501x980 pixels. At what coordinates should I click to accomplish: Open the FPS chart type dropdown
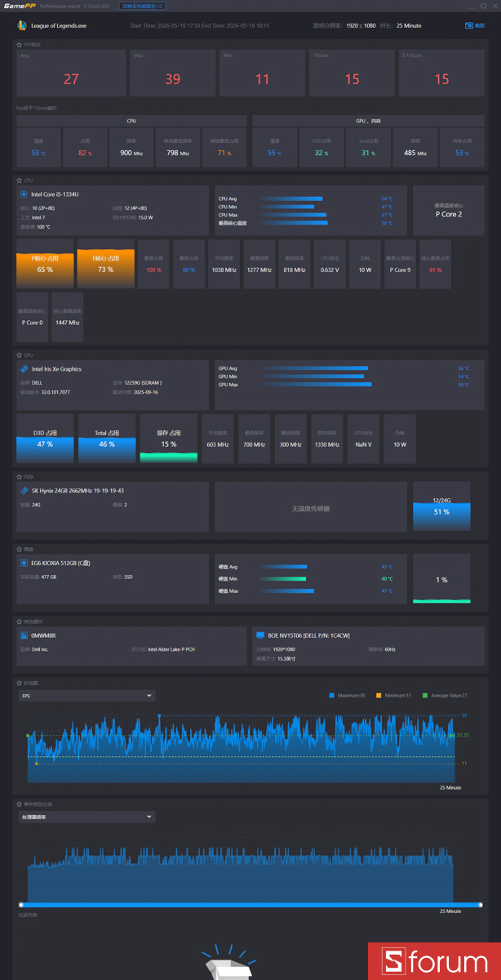86,696
